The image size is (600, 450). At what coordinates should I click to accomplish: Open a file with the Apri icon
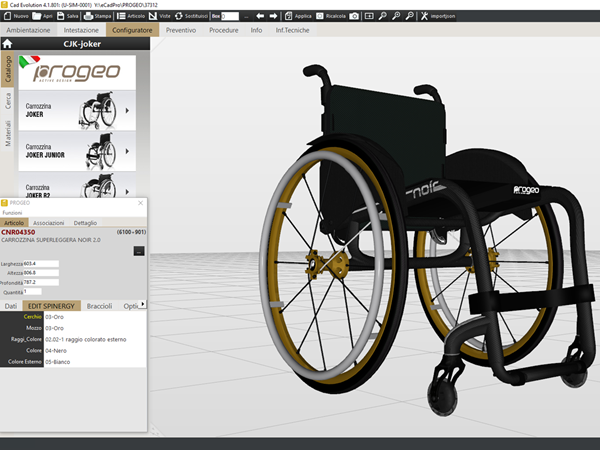click(37, 16)
